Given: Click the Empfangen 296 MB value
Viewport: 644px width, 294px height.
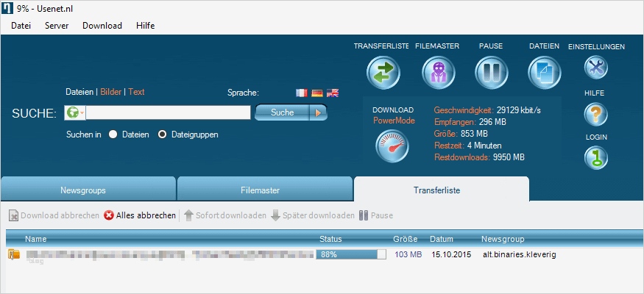Looking at the screenshot, I should click(492, 122).
